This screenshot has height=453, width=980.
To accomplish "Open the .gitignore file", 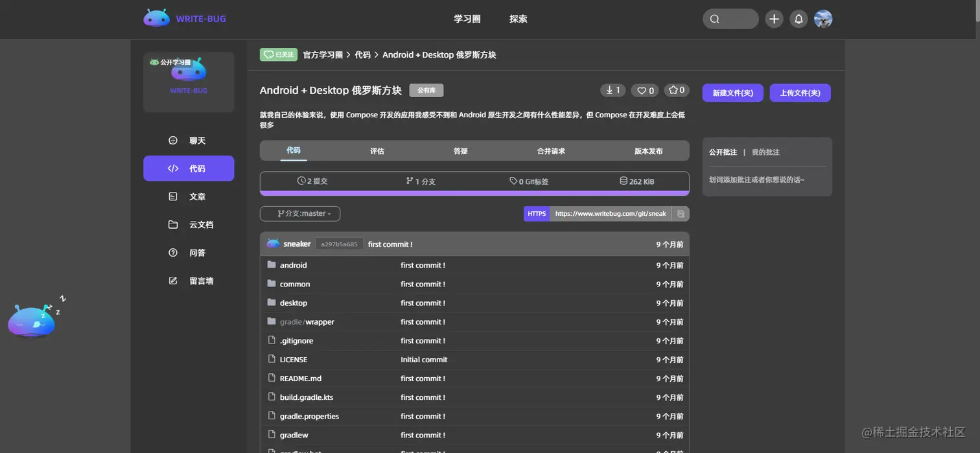I will click(x=296, y=340).
